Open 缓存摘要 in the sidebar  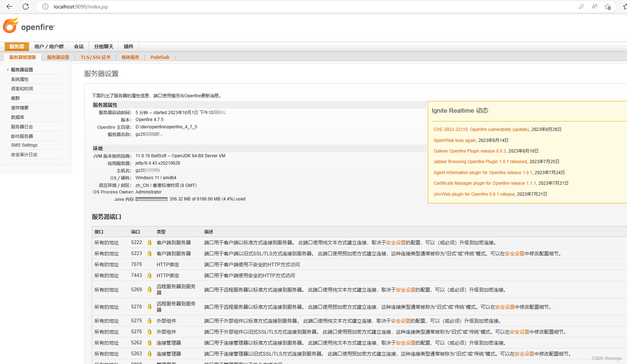pyautogui.click(x=20, y=108)
